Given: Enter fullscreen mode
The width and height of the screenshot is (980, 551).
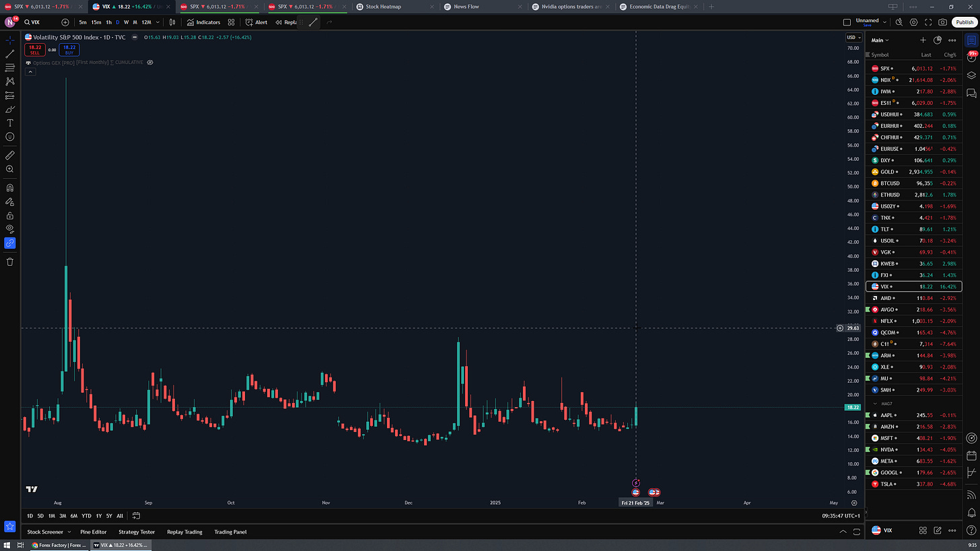Looking at the screenshot, I should point(929,22).
